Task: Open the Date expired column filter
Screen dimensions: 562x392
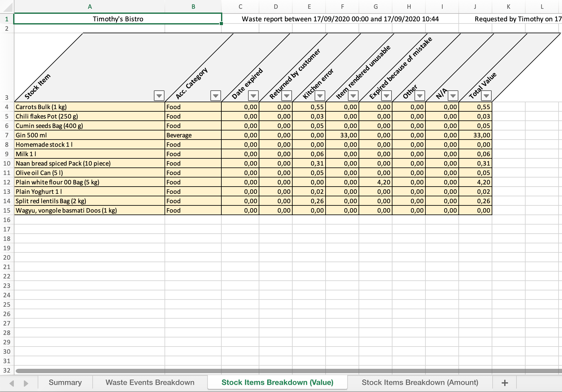Action: [x=253, y=96]
